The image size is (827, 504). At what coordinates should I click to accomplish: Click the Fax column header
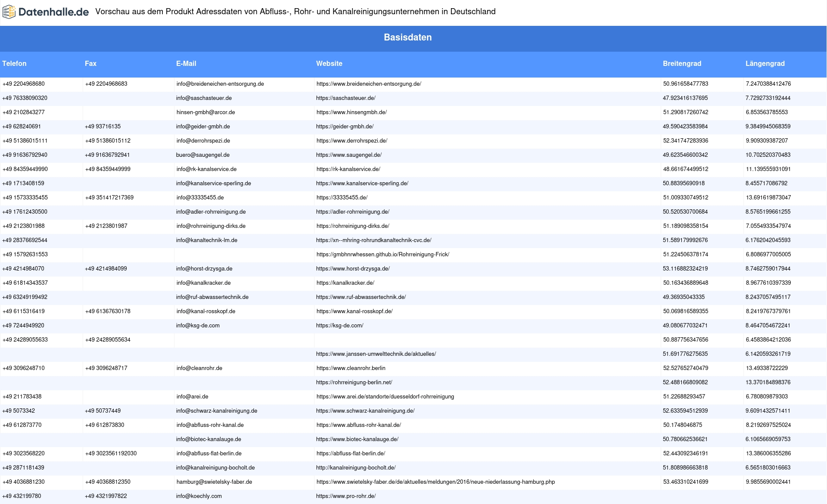90,64
